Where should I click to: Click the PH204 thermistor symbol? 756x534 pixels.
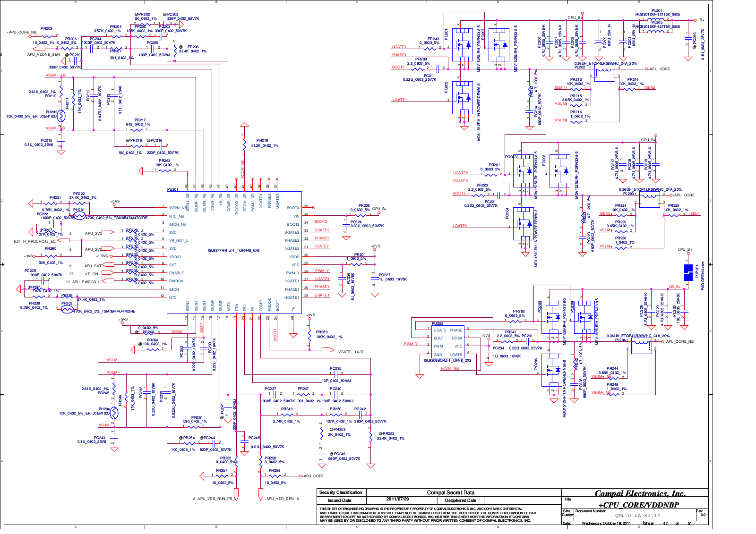(113, 413)
